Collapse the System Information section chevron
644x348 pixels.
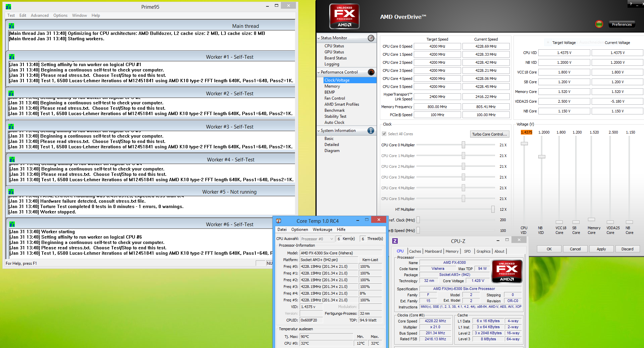pos(318,131)
